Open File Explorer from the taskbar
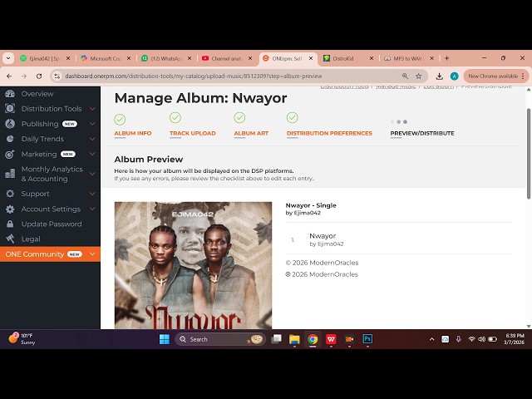 294,339
